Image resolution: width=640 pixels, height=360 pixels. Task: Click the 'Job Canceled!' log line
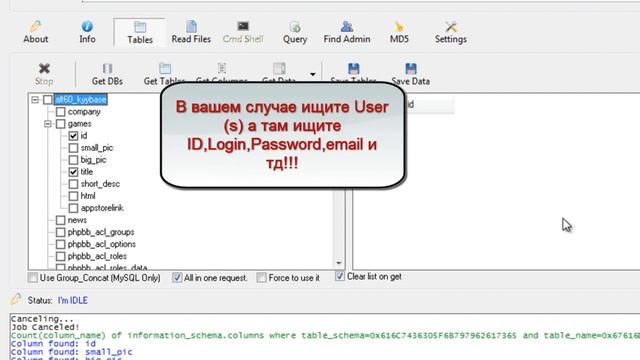coord(45,327)
